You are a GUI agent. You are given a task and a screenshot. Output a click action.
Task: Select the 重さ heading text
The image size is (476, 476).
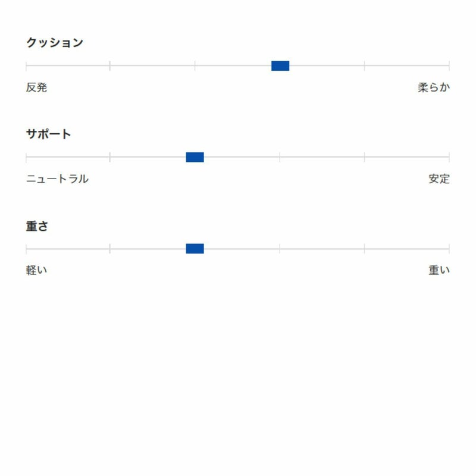(37, 227)
